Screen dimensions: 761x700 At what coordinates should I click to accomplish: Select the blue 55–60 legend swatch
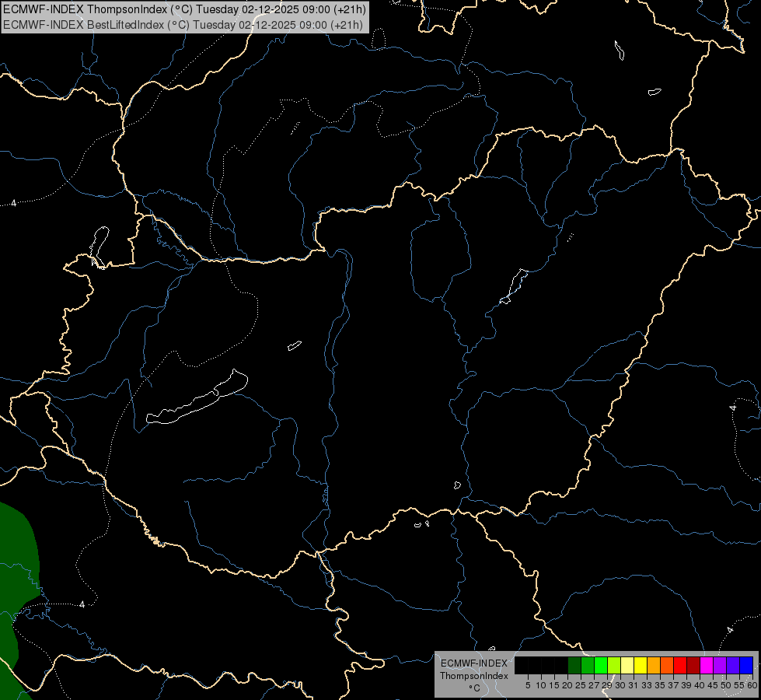coord(746,665)
